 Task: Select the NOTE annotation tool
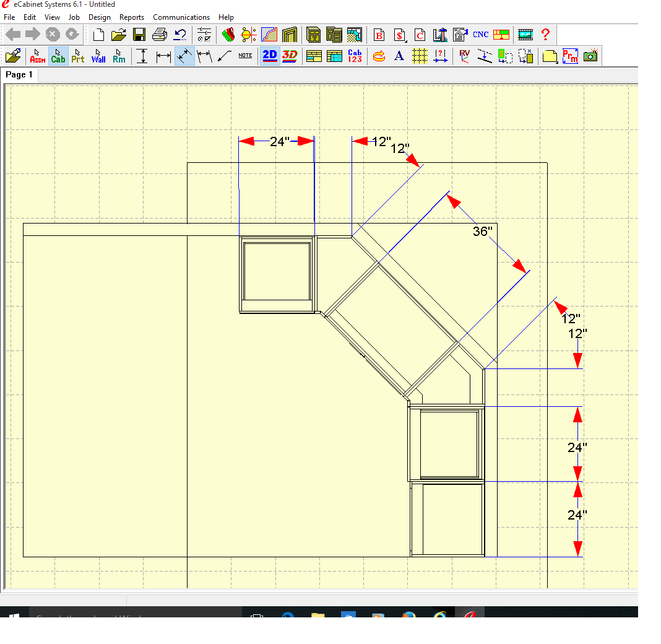click(x=245, y=56)
